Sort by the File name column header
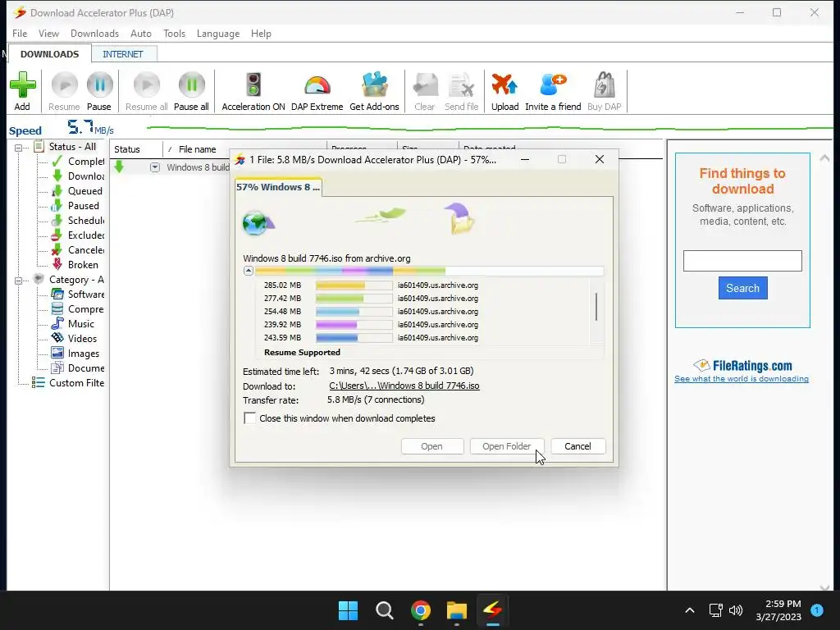This screenshot has width=840, height=630. click(197, 149)
